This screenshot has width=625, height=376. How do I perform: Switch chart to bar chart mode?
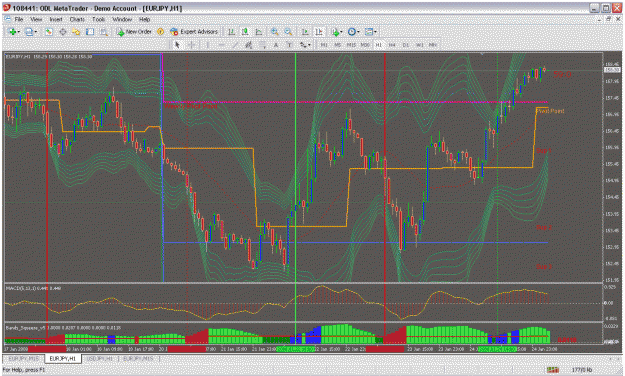(231, 32)
